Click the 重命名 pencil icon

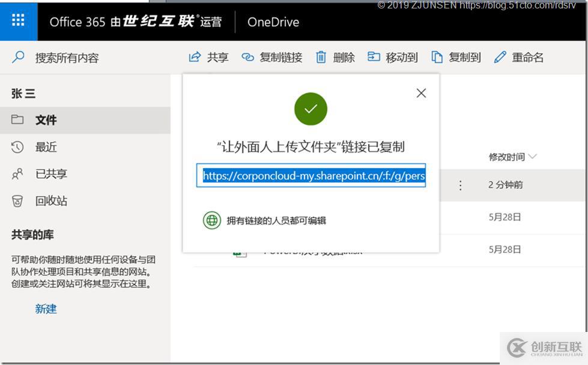coord(500,58)
